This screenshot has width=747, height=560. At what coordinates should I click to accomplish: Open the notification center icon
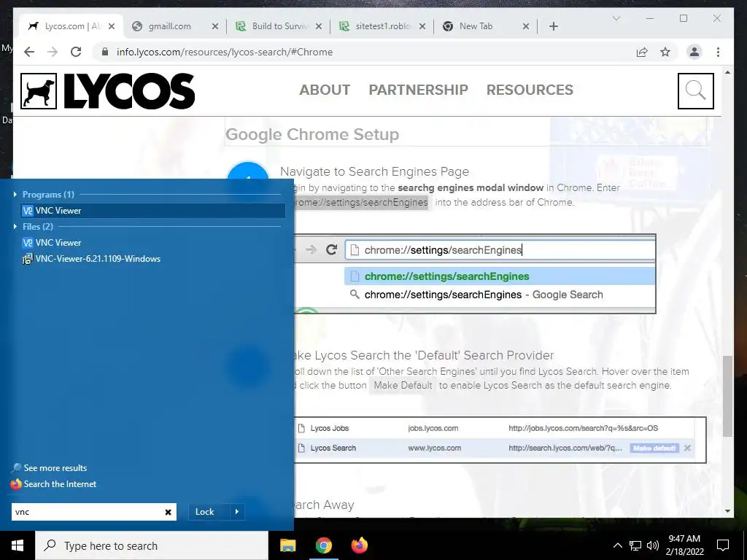pos(723,545)
